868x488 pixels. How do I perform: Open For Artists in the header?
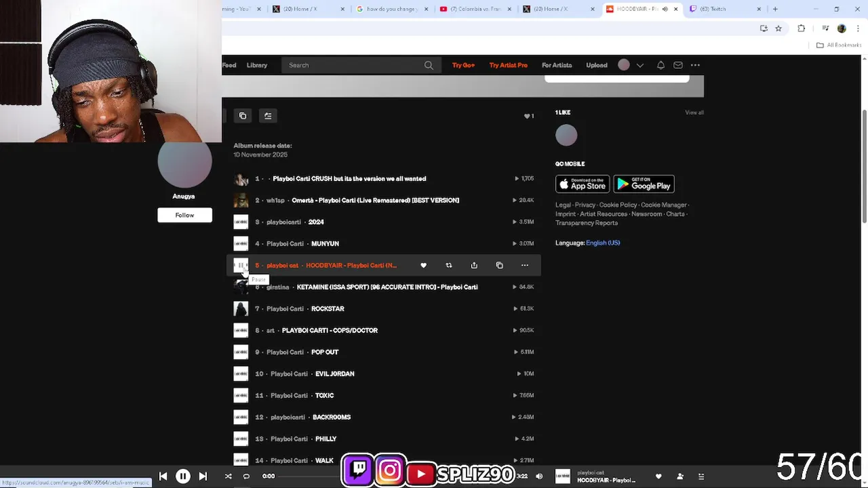(x=557, y=65)
